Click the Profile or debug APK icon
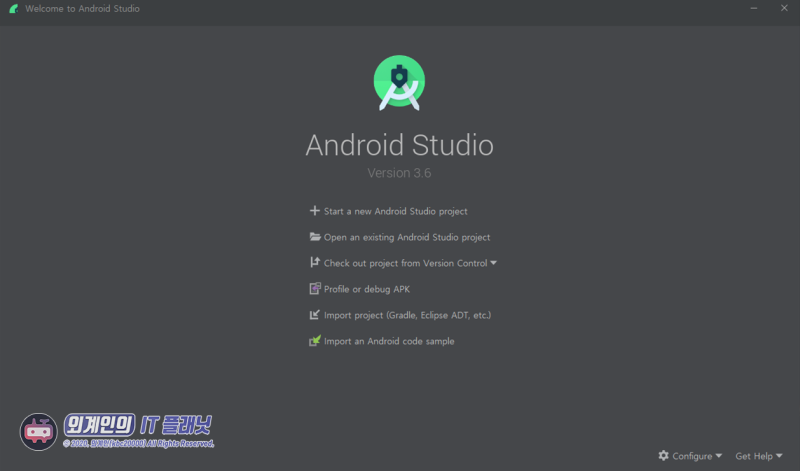 pyautogui.click(x=315, y=288)
